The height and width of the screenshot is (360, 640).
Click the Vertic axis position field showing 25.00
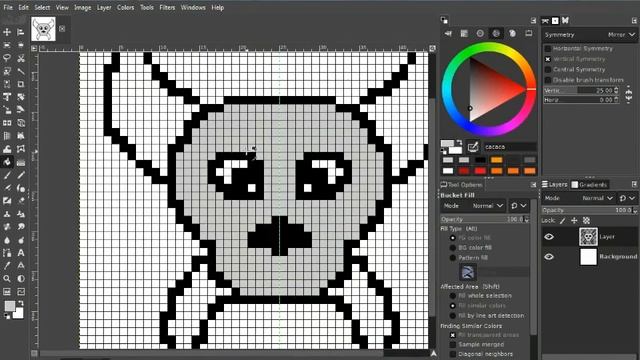581,90
